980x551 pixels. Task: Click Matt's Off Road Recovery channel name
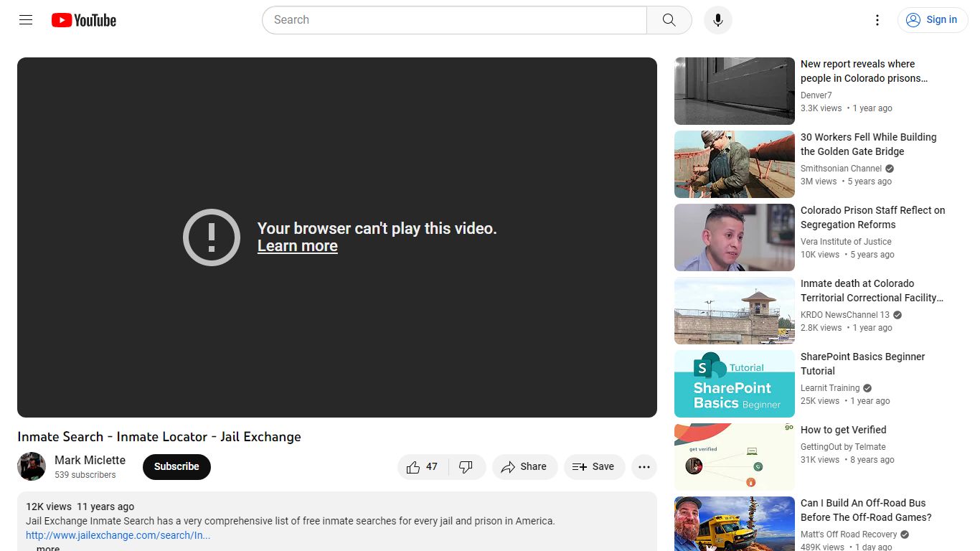(849, 534)
